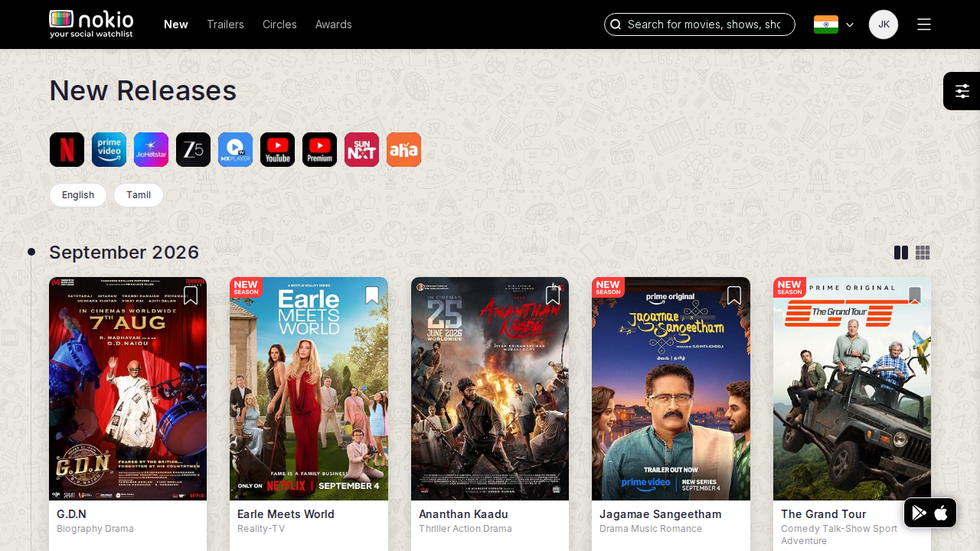Filter by MX Player service
This screenshot has height=551, width=980.
235,149
